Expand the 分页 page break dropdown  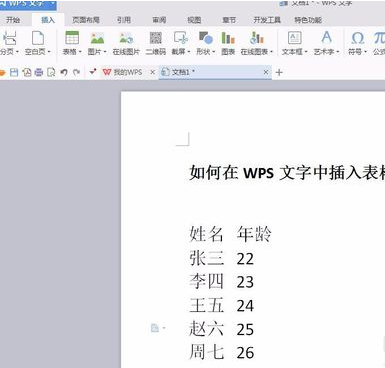(x=17, y=52)
